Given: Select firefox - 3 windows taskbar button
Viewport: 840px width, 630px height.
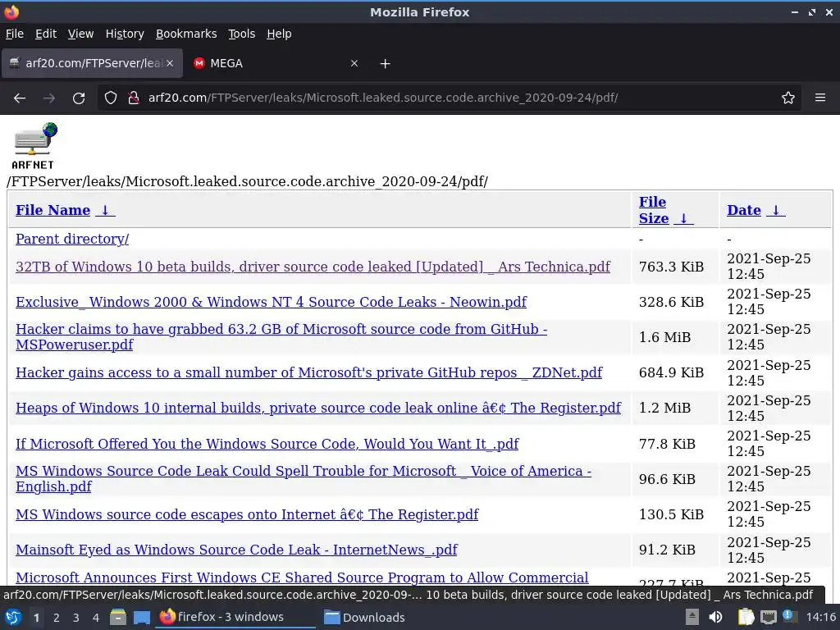Looking at the screenshot, I should click(x=235, y=617).
